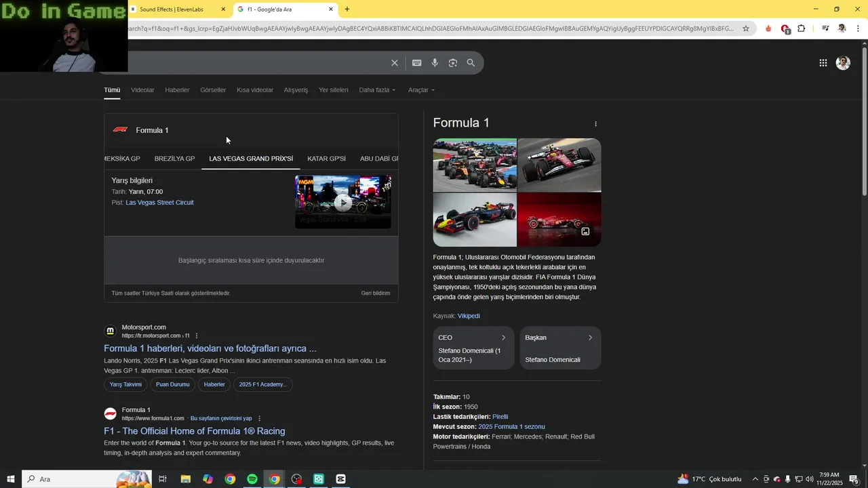Open Chrome profile avatar in toolbar

(x=842, y=28)
